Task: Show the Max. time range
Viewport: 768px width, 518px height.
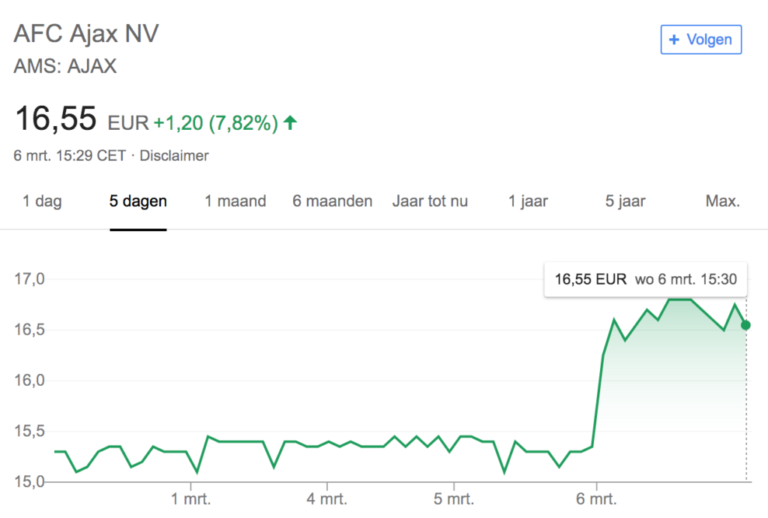Action: (722, 201)
